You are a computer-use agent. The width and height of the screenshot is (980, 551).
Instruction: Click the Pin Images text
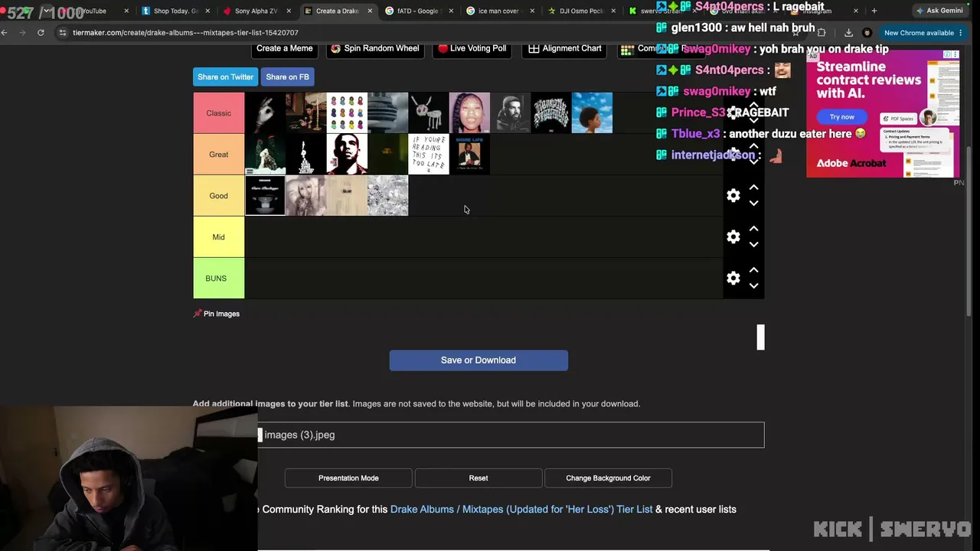click(222, 314)
